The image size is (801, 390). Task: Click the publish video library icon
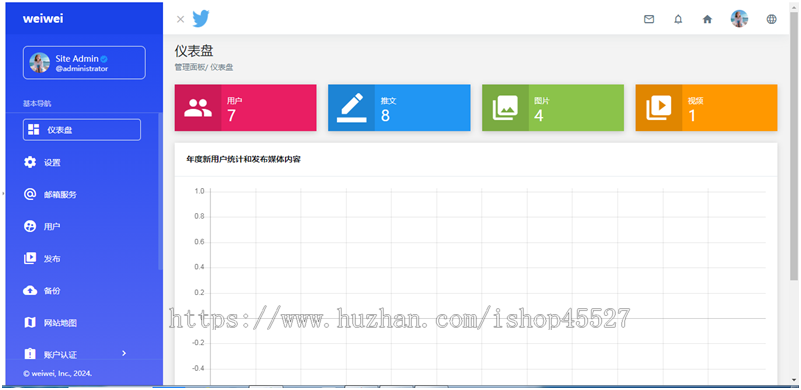[30, 259]
